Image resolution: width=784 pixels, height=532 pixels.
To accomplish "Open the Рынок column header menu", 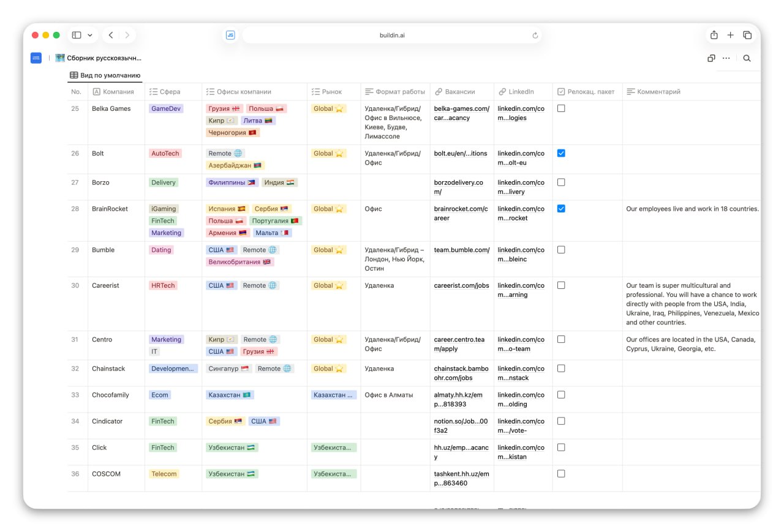I will pos(331,92).
